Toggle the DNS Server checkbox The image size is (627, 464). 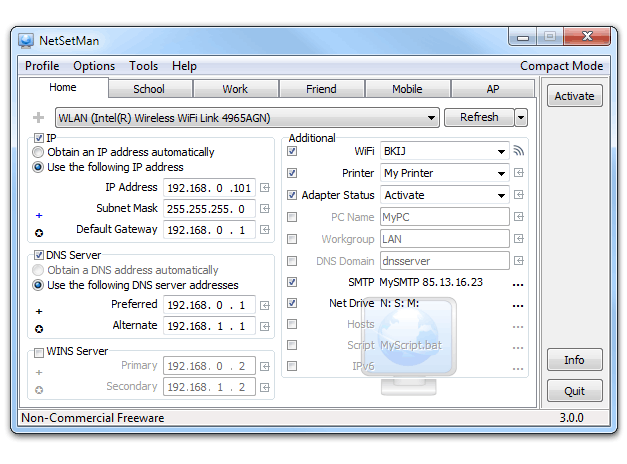(39, 255)
